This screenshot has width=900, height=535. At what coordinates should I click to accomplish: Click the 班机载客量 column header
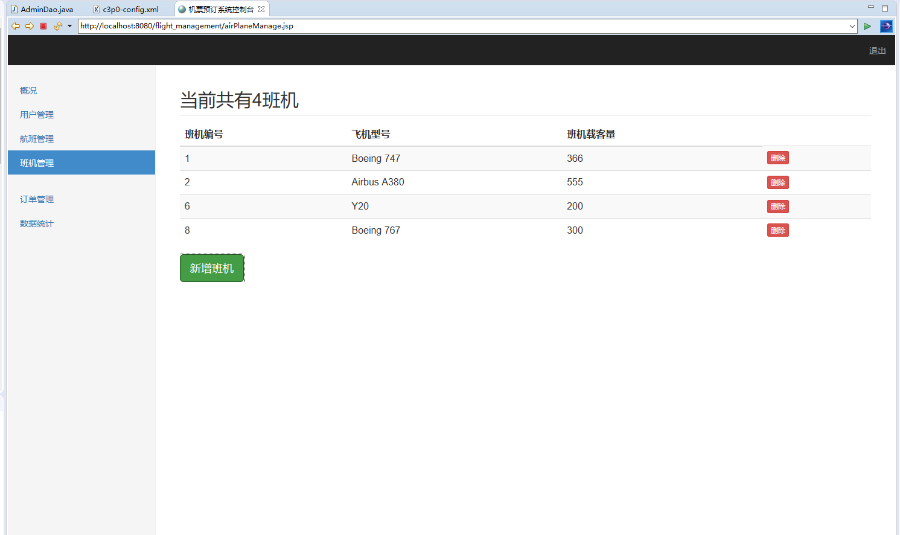pyautogui.click(x=591, y=134)
